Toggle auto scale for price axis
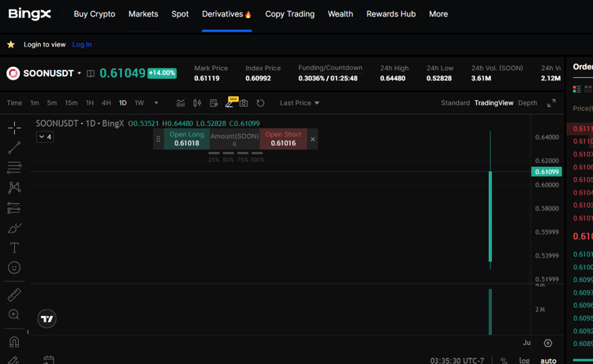This screenshot has width=593, height=364. (548, 360)
